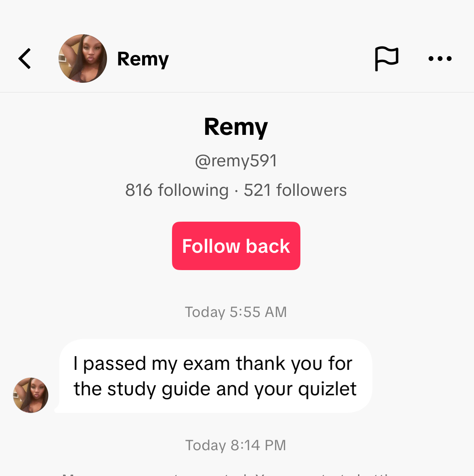Tap the small avatar beside the message
474x476 pixels.
[31, 395]
